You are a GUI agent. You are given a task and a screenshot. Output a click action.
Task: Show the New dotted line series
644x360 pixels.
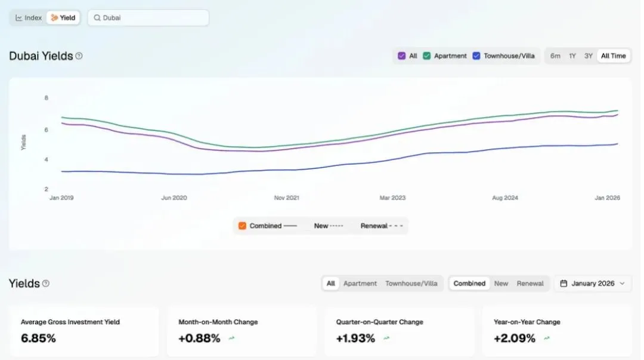pyautogui.click(x=328, y=226)
